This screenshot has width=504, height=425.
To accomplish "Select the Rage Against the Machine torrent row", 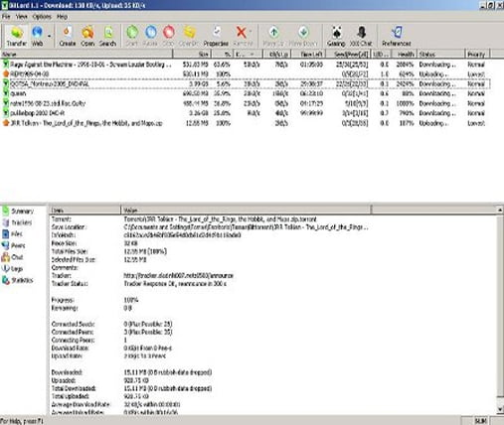I will 246,65.
